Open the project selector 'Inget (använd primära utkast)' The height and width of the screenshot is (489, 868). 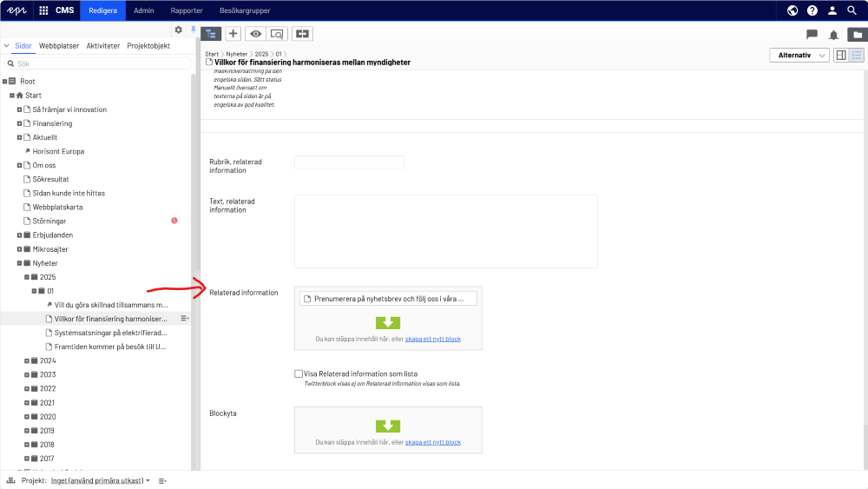click(x=100, y=480)
